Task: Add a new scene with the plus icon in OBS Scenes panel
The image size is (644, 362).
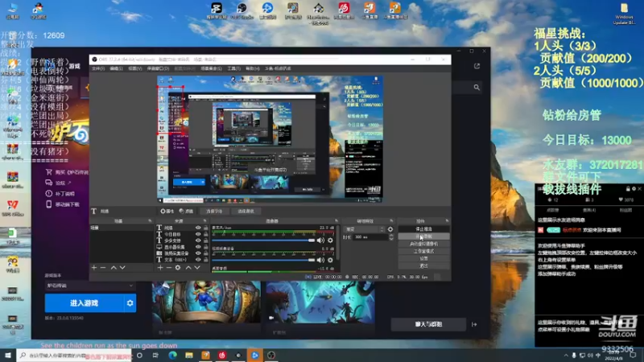Action: pos(94,268)
